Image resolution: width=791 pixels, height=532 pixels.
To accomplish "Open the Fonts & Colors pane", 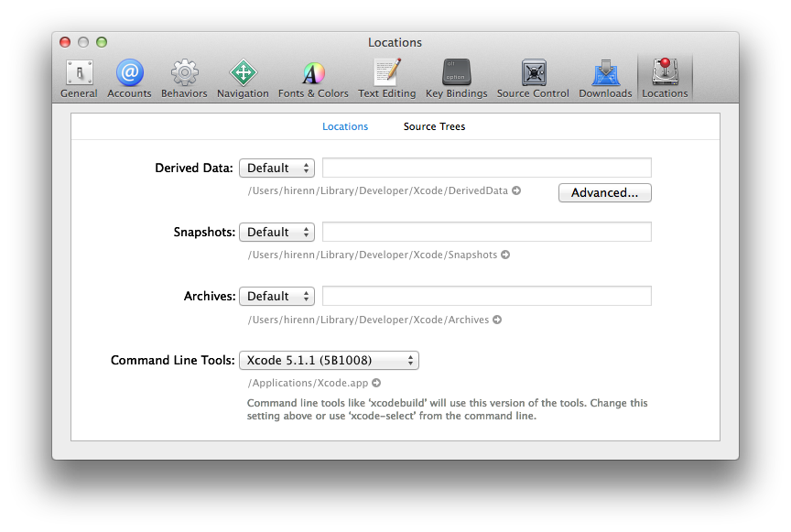I will 313,78.
